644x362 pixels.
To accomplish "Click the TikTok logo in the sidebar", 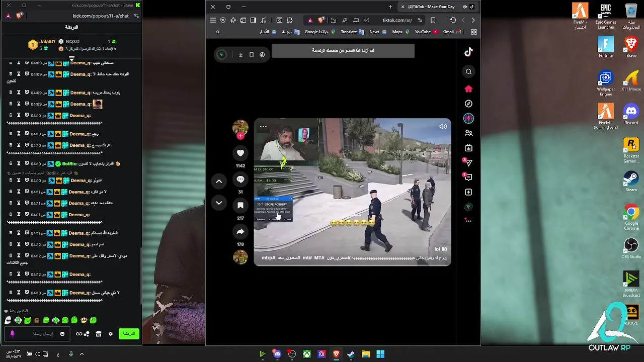I will pyautogui.click(x=468, y=52).
